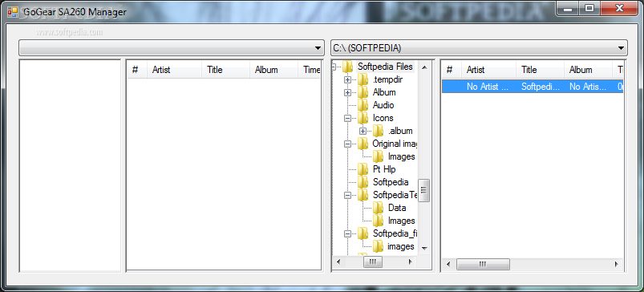644x292 pixels.
Task: Sort computer list by Title column
Action: (x=540, y=70)
